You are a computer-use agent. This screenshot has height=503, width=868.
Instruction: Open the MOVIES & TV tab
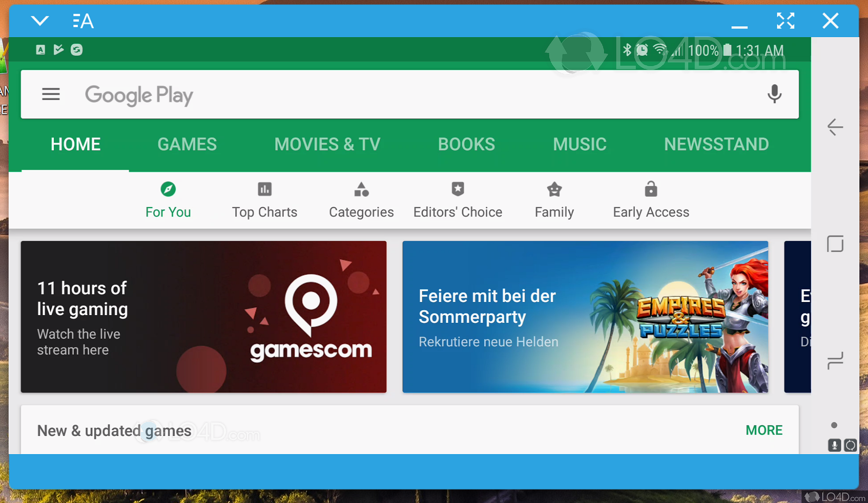point(327,144)
